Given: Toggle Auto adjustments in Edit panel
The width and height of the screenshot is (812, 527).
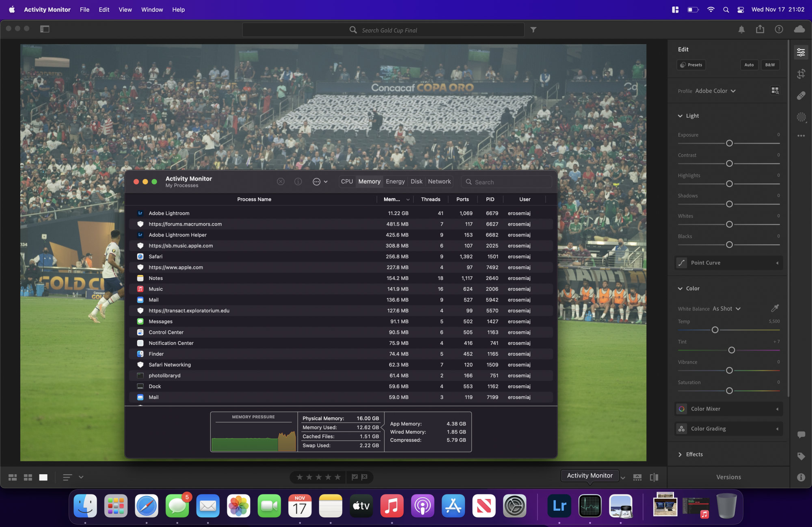Looking at the screenshot, I should pyautogui.click(x=749, y=65).
